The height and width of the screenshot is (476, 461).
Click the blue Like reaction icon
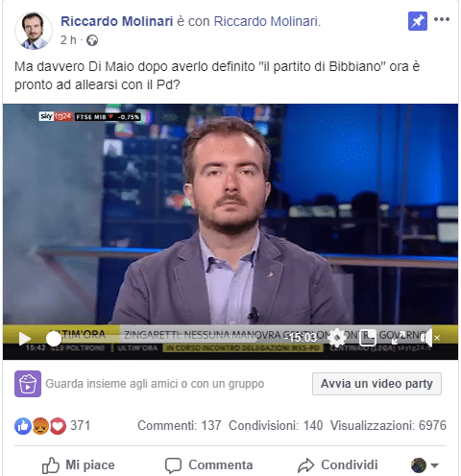[x=23, y=426]
